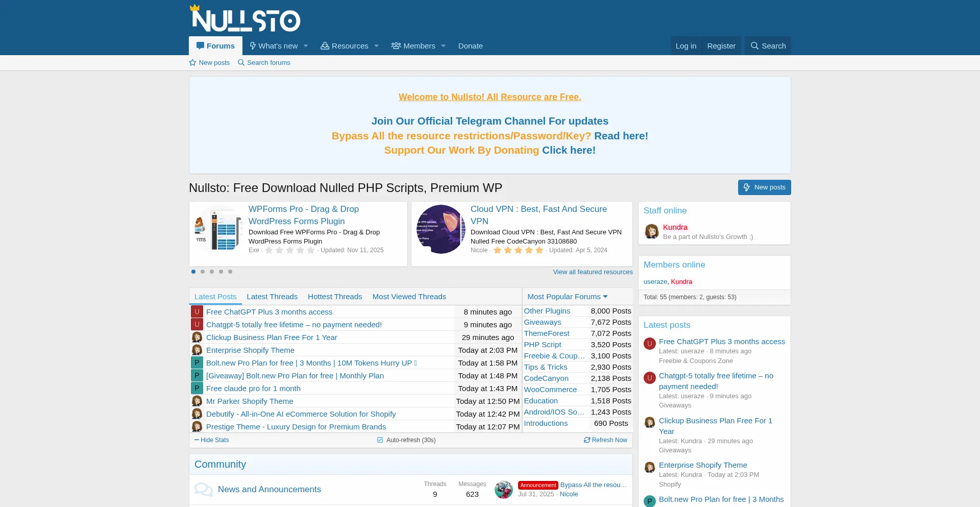Viewport: 980px width, 507px height.
Task: Click P avatar beside Free claude pro row
Action: point(197,388)
